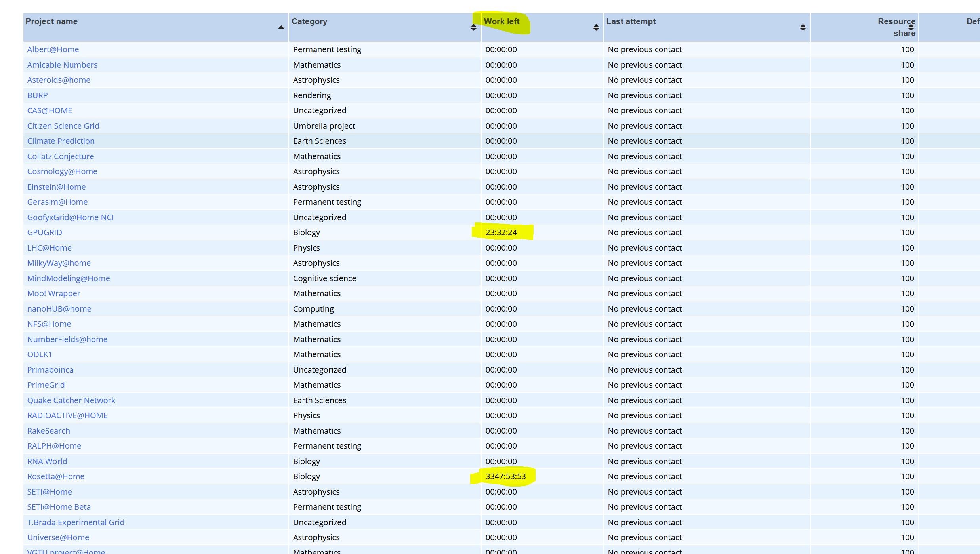Open the Einstein@Home project link
Image resolution: width=980 pixels, height=554 pixels.
click(x=56, y=187)
